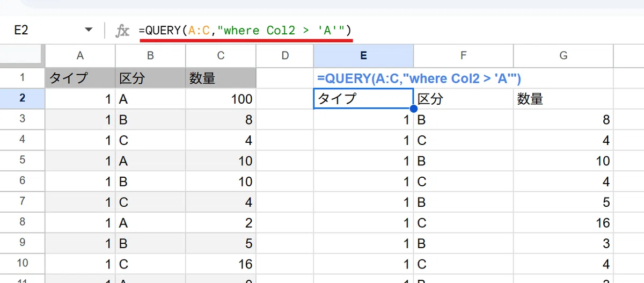
Task: Select row 1 header
Action: tap(22, 78)
